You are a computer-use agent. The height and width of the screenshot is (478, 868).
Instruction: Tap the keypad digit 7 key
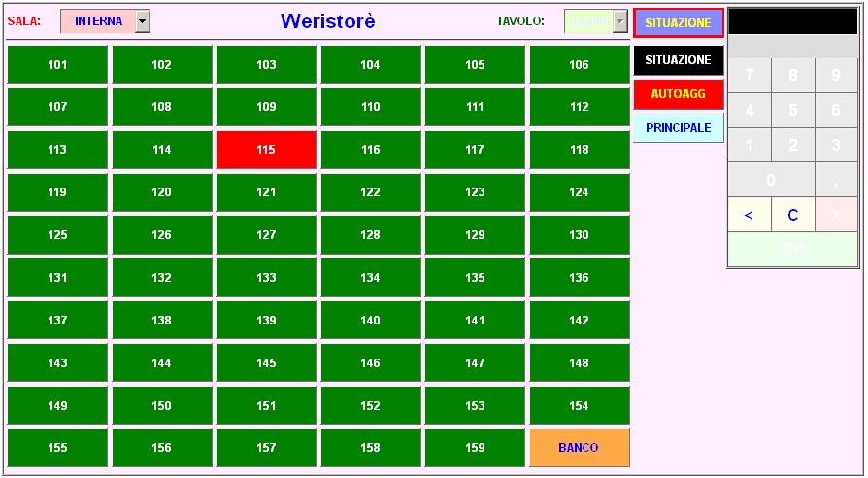749,76
